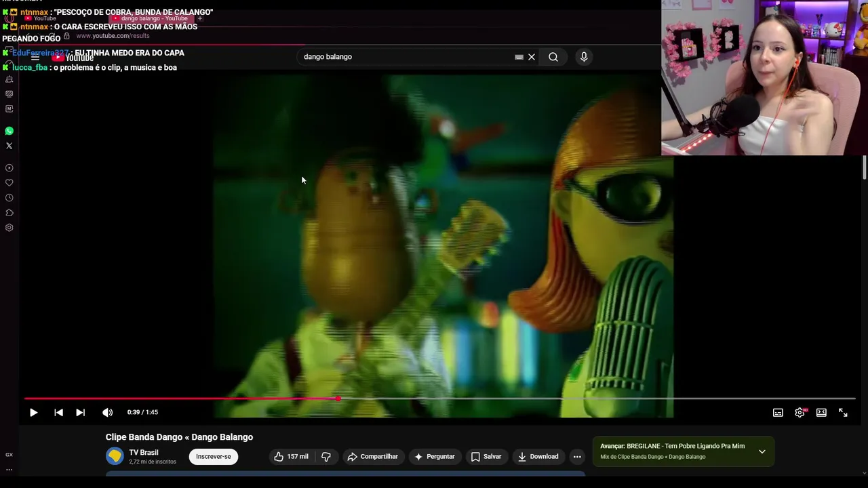This screenshot has height=488, width=868.
Task: Open the player settings gear
Action: (800, 412)
